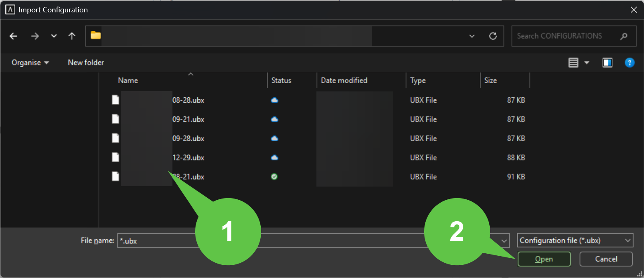Click the UBX File type of 08-28.ubx
Image resolution: width=644 pixels, height=278 pixels.
click(x=423, y=100)
